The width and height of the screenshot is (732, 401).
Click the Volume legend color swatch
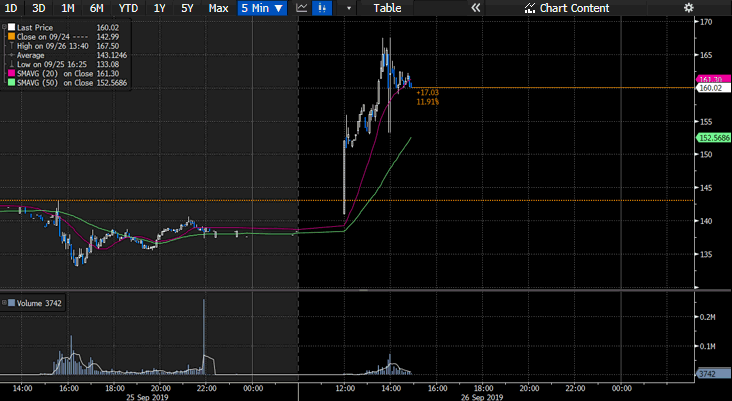pos(11,303)
